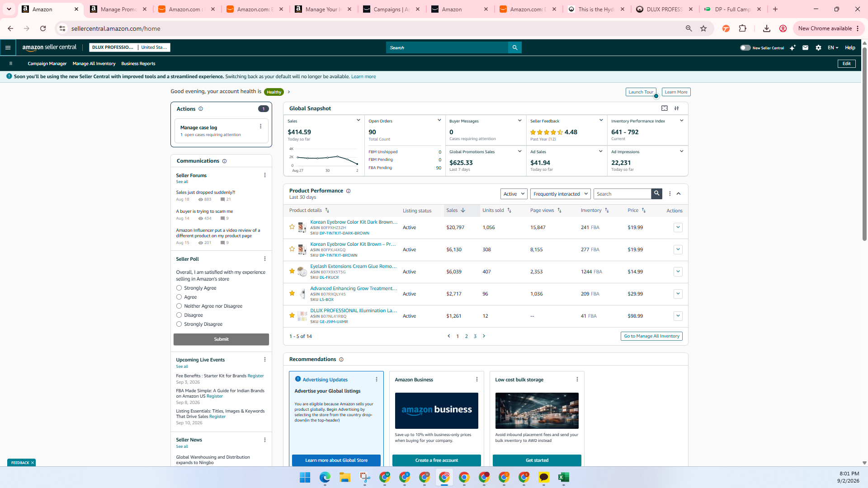Open Campaign Manager from favorites bar
The width and height of the screenshot is (868, 488).
tap(47, 64)
